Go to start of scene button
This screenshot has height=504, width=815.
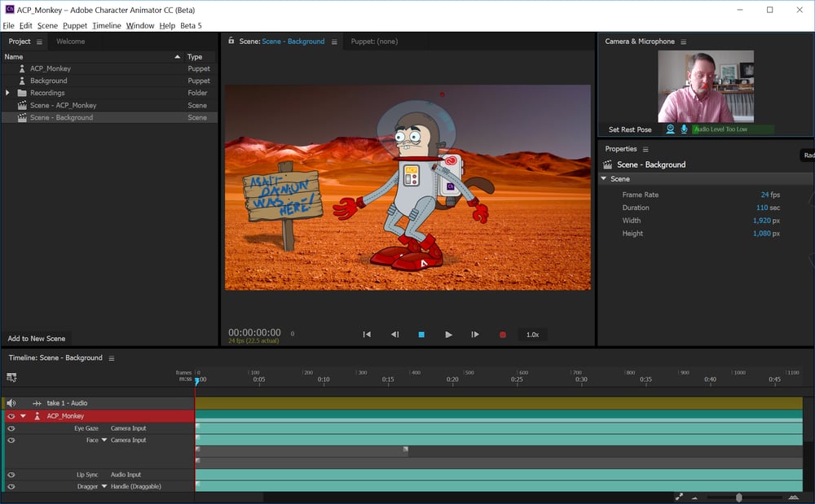pos(367,335)
